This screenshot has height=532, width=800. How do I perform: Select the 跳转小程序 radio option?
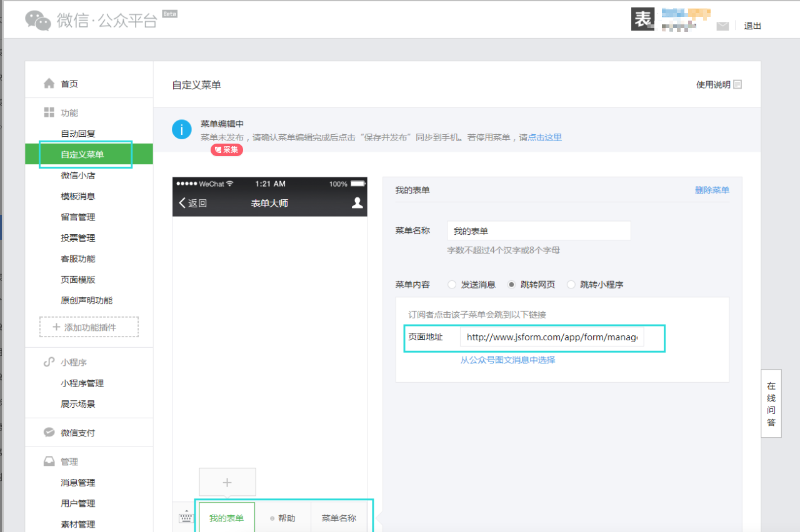[x=571, y=285]
